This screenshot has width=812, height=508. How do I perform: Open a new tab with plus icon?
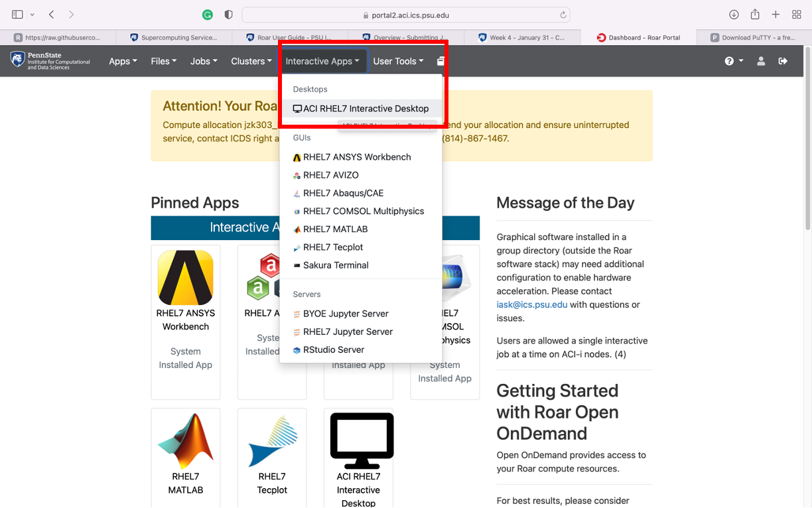click(776, 15)
